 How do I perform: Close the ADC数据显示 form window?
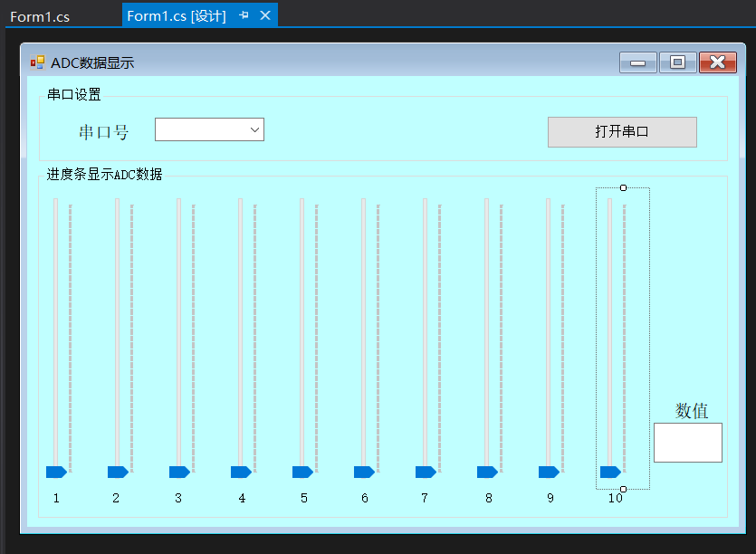click(x=717, y=62)
